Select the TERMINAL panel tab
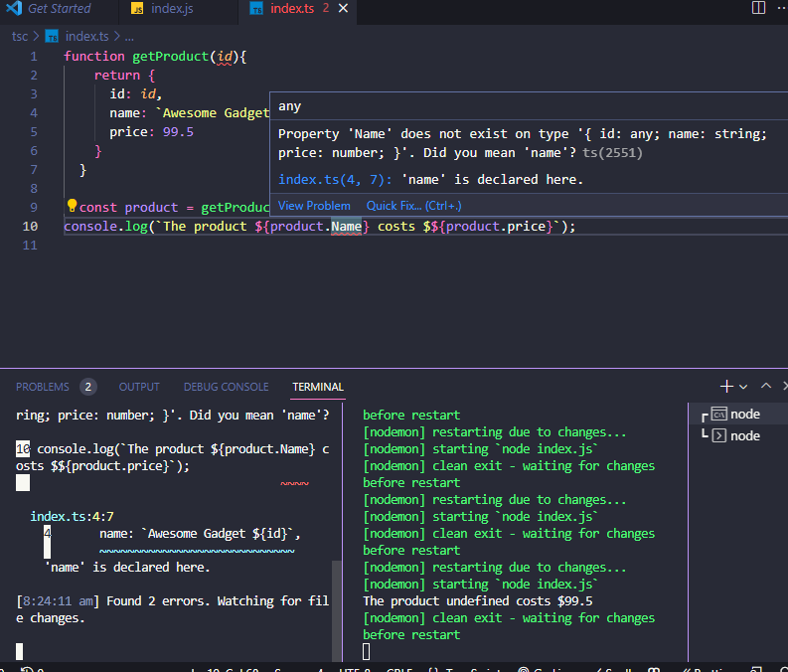 pos(318,387)
